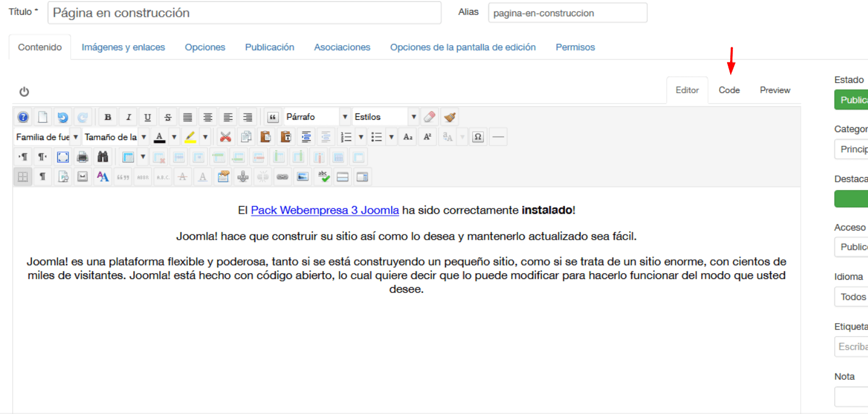The width and height of the screenshot is (868, 414).
Task: Print the content with printer icon
Action: (x=83, y=157)
